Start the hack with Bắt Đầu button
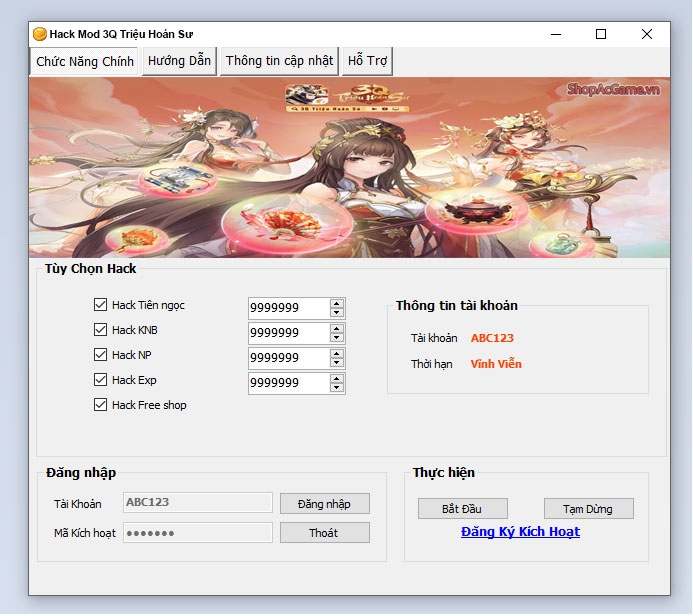Image resolution: width=693 pixels, height=616 pixels. tap(463, 509)
